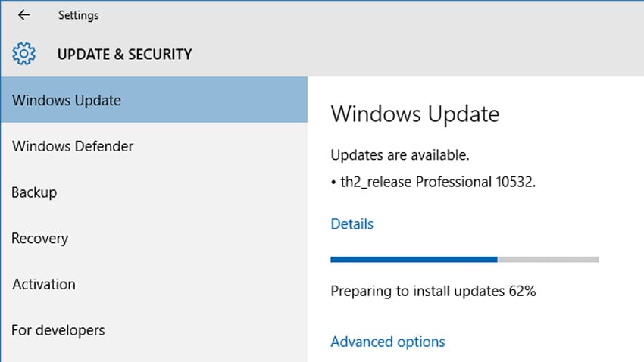Click the gray unfilled part of progress bar

[x=548, y=259]
